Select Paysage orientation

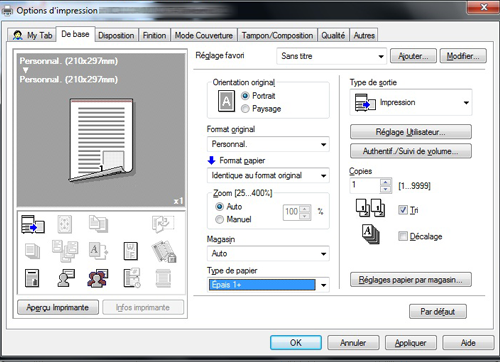(x=245, y=109)
